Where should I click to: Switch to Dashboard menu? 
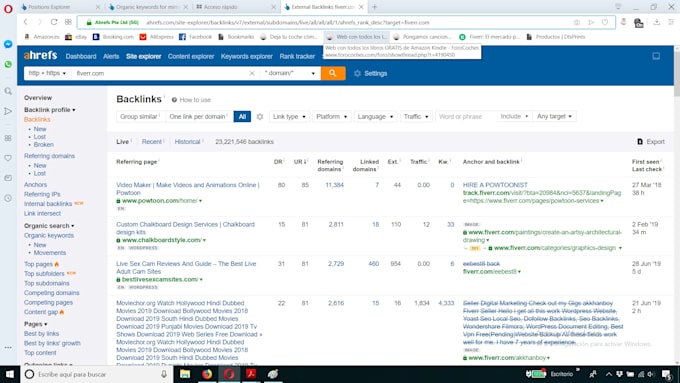81,56
